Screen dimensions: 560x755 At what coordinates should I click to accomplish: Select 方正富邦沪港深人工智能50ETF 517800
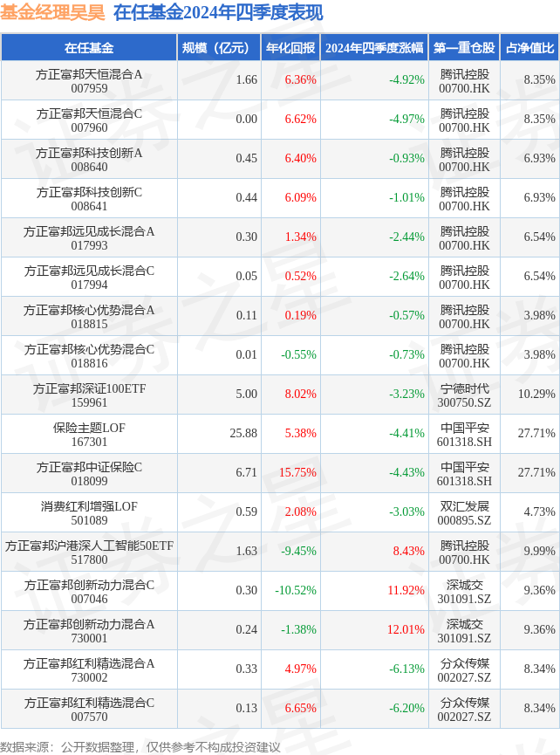coord(89,553)
